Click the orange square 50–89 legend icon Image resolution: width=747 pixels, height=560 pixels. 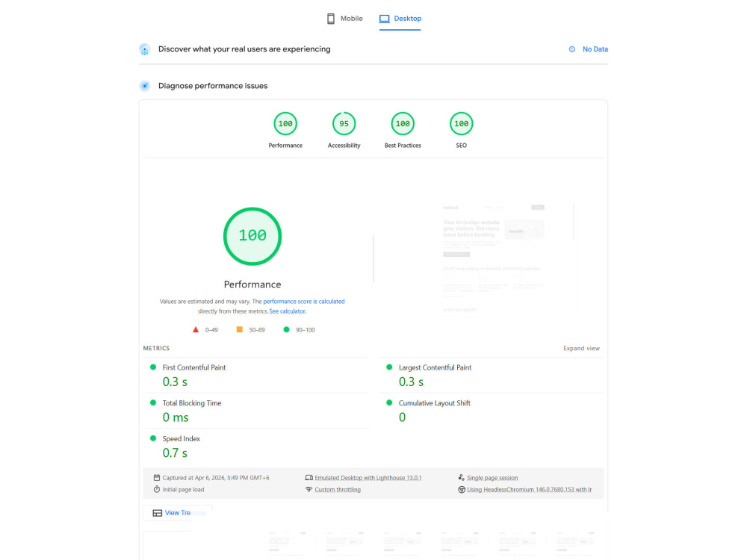[x=240, y=329]
